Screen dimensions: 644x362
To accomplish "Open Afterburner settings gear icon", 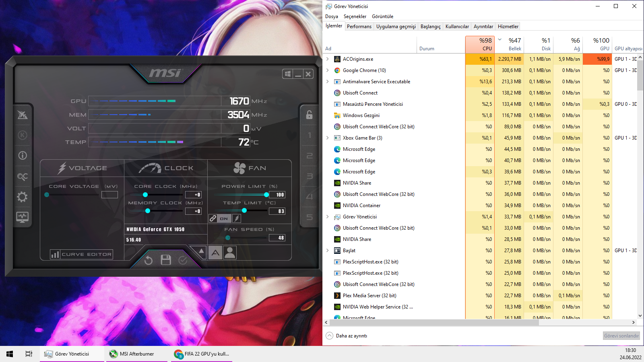I will pyautogui.click(x=23, y=197).
